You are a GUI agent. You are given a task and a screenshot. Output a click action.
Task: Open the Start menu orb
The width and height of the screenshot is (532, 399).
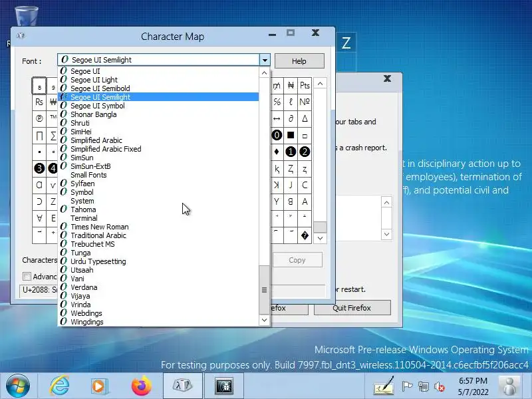18,386
